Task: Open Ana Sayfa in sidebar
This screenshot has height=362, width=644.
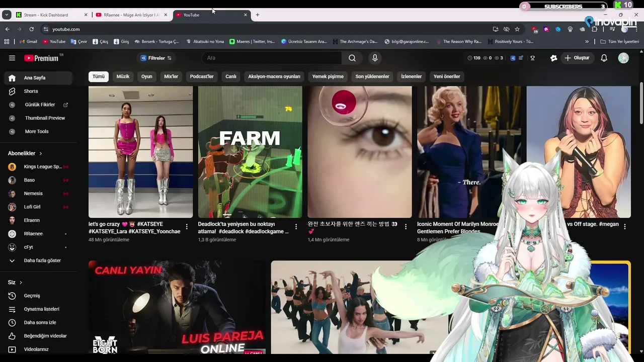Action: point(38,78)
